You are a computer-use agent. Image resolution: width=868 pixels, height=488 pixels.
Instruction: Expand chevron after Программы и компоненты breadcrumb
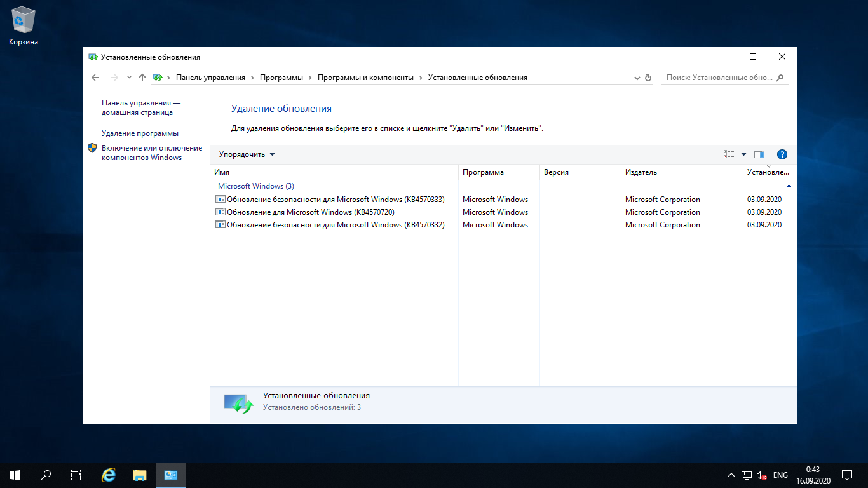click(421, 78)
